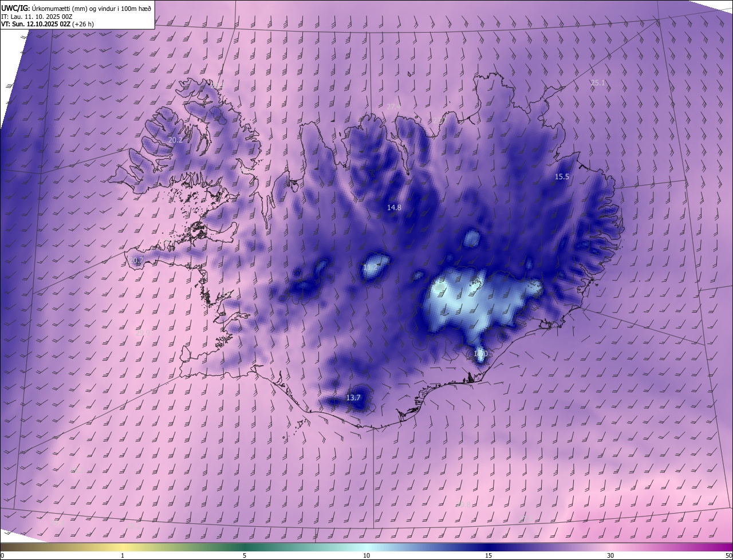The image size is (733, 560).
Task: Click the 11.2 value label on the light patch
Action: tap(371, 267)
